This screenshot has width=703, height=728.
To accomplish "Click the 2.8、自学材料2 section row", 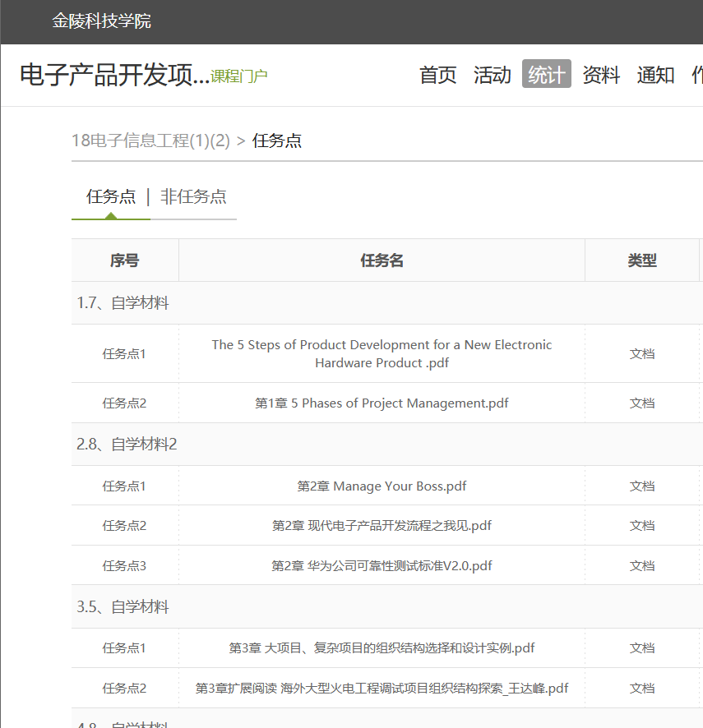I will 127,445.
